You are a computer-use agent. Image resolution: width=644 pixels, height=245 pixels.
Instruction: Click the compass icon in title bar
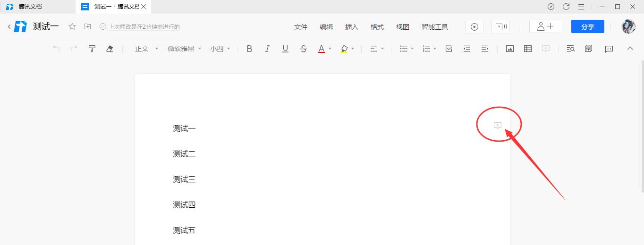pos(551,7)
